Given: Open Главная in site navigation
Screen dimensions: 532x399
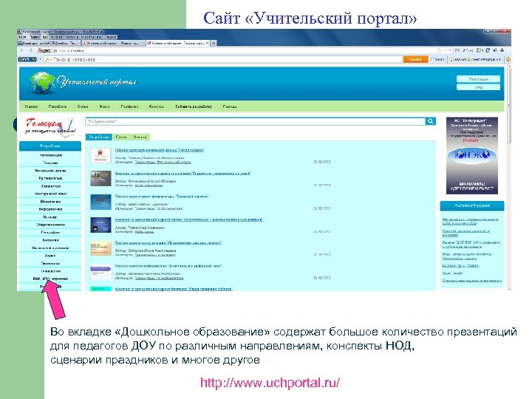Looking at the screenshot, I should point(31,106).
